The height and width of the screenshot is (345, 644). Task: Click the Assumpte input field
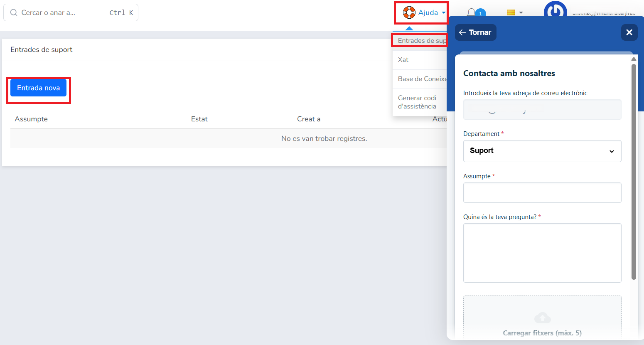click(542, 193)
